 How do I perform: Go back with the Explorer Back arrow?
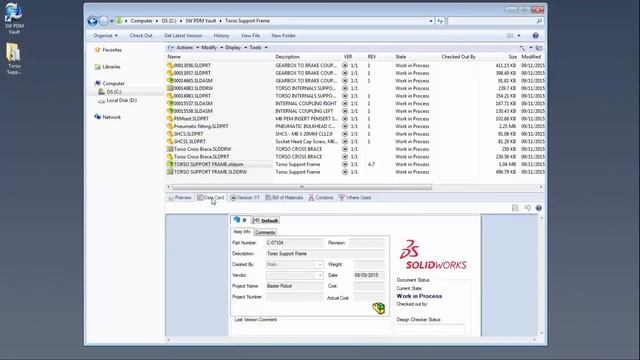(92, 21)
